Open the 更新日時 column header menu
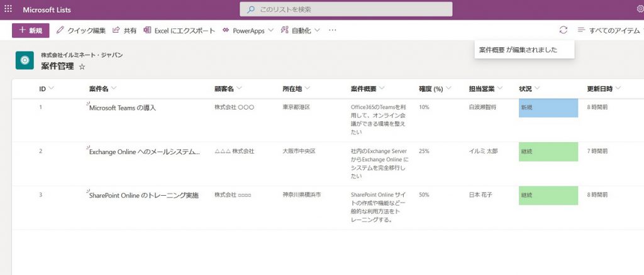 pos(604,88)
